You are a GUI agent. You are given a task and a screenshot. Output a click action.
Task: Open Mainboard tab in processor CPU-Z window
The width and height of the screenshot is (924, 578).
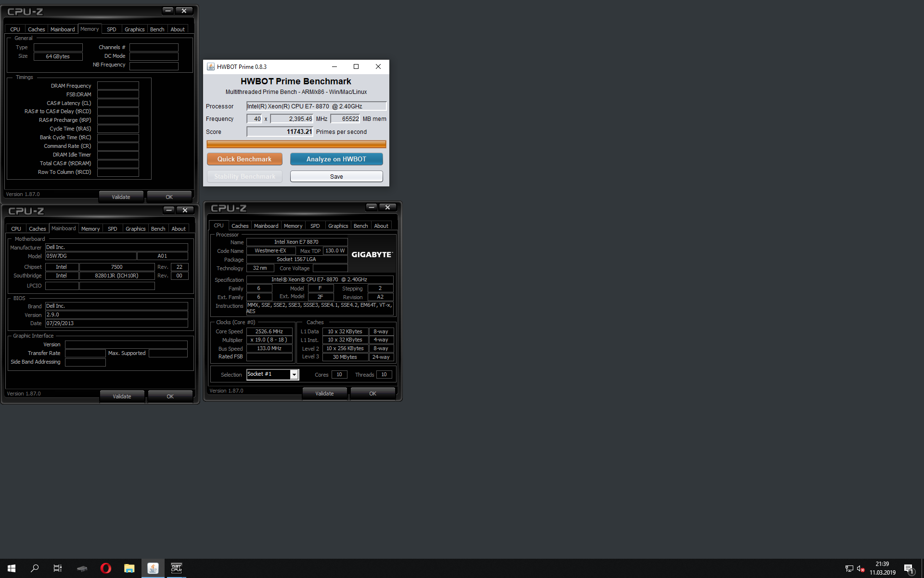click(x=266, y=226)
